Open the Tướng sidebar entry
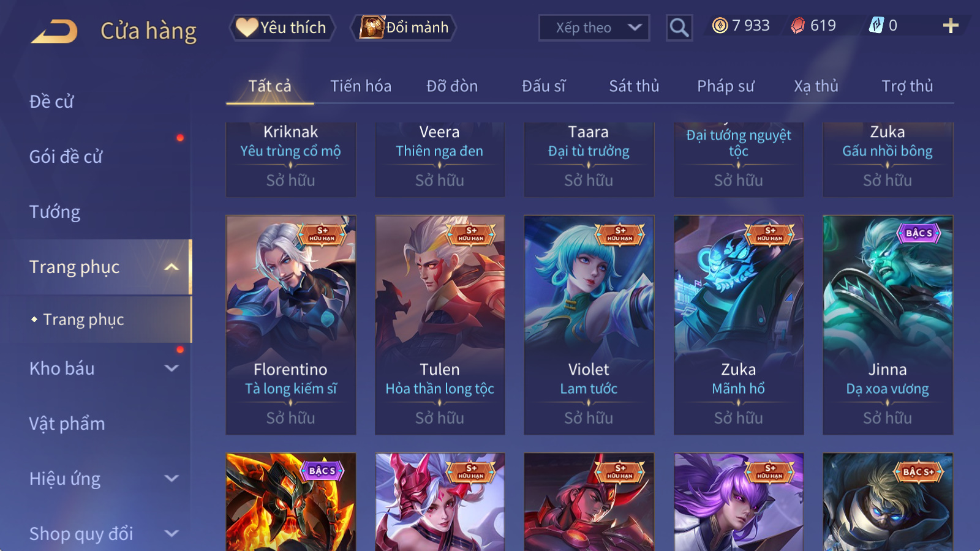The height and width of the screenshot is (551, 980). pos(55,212)
